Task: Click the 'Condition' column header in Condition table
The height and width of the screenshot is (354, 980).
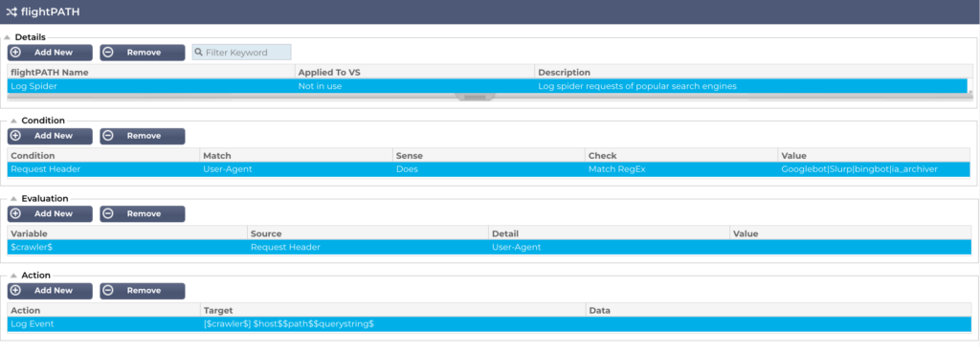Action: (103, 155)
